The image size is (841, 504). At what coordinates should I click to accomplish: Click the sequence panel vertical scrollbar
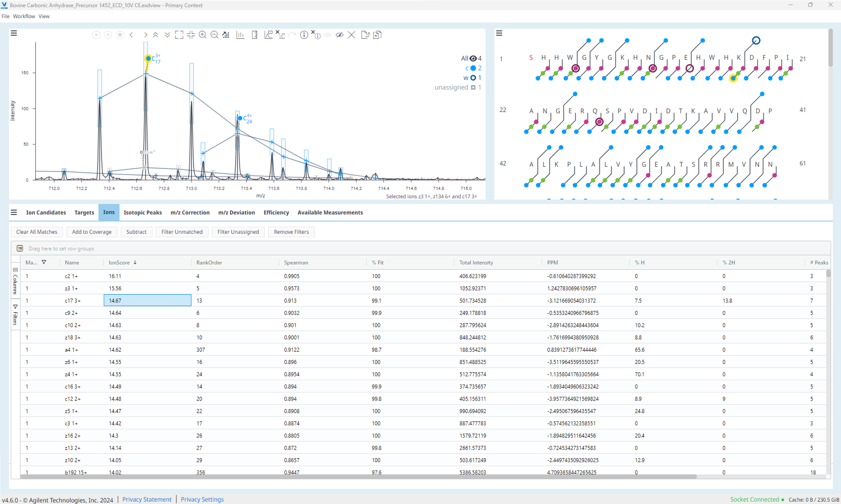830,48
